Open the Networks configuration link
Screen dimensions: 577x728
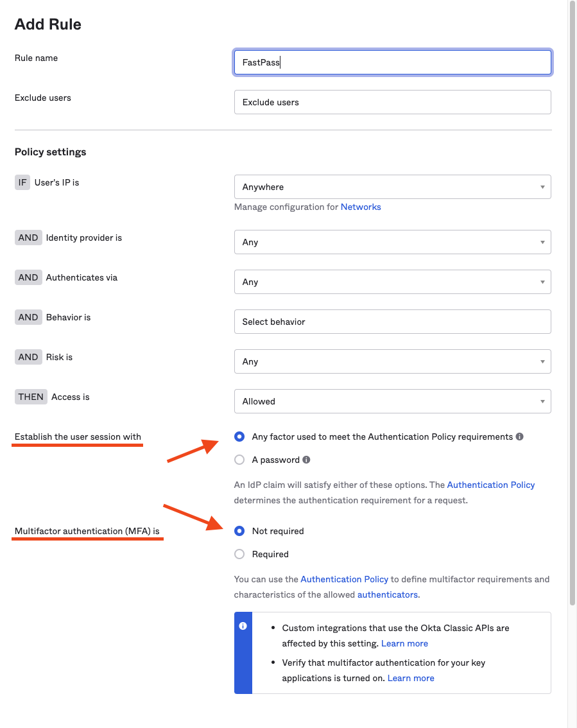361,207
